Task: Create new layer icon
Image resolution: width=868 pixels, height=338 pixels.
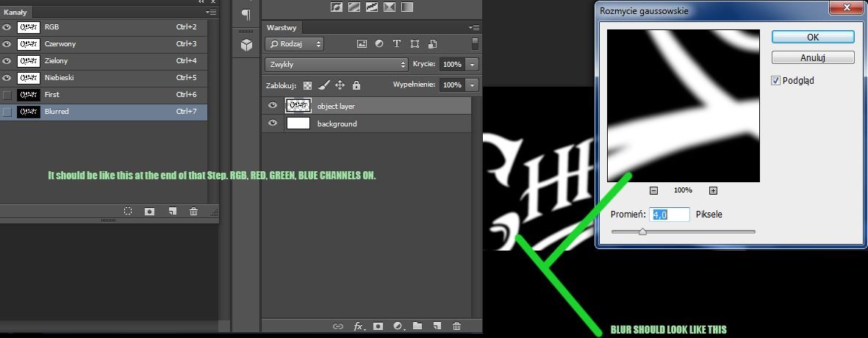Action: coord(437,326)
